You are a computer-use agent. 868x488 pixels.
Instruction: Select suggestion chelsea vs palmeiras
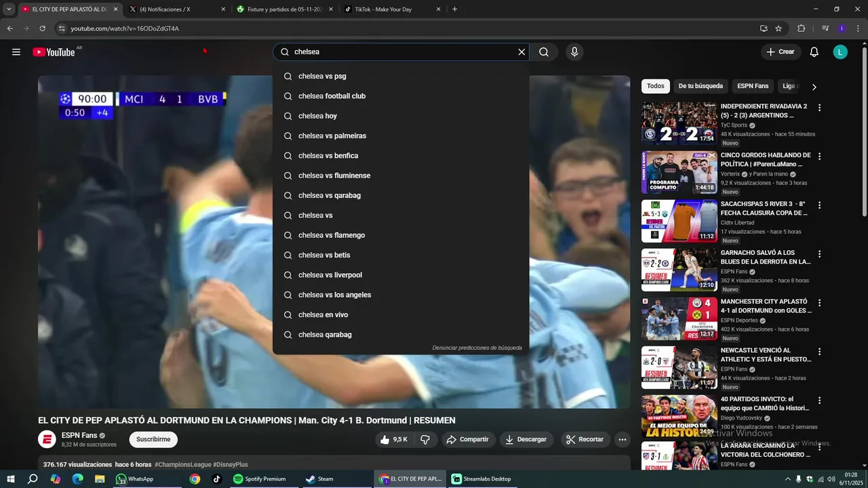[401, 136]
